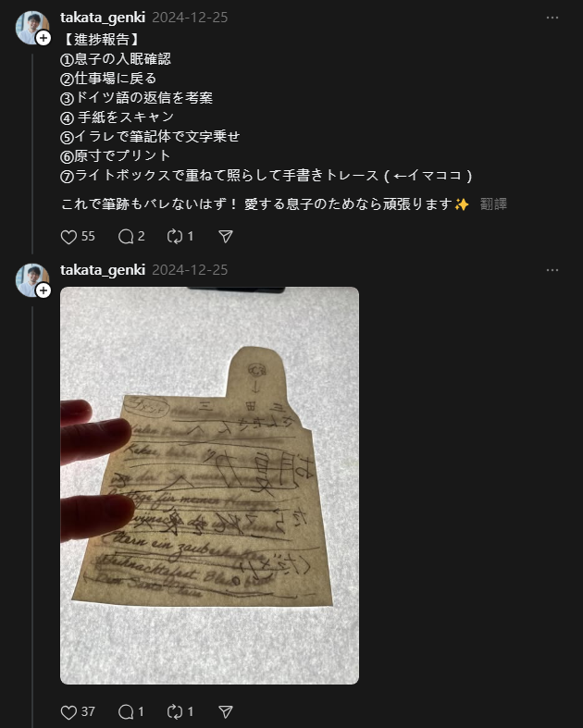Open takata_genki profile from second post username
Screen dimensions: 583x728
(103, 270)
